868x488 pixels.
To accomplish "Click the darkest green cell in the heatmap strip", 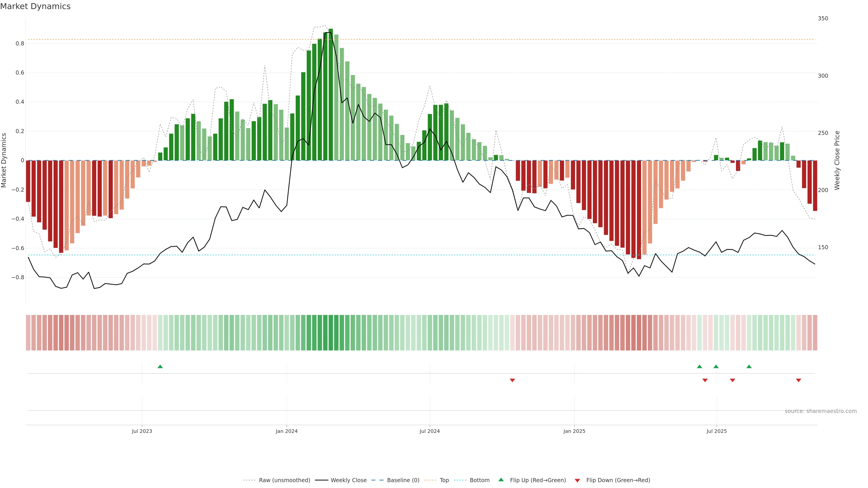I will click(330, 332).
